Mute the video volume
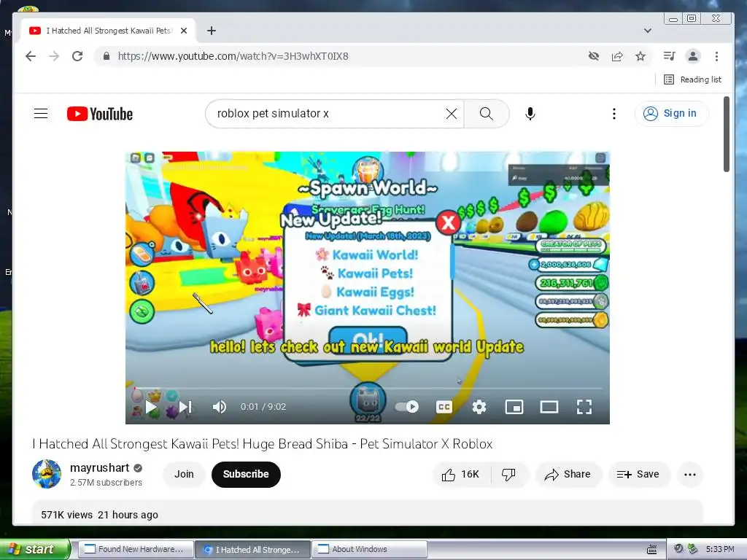 point(220,407)
